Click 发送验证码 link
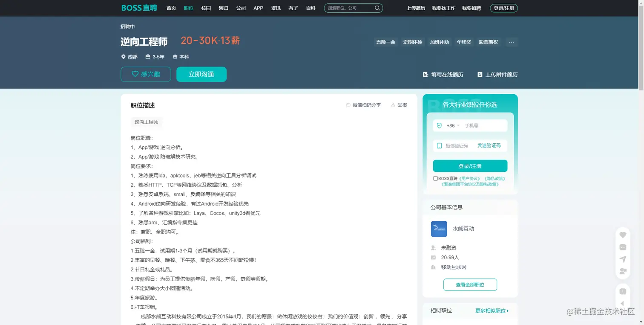Viewport: 644px width, 325px height. (489, 145)
